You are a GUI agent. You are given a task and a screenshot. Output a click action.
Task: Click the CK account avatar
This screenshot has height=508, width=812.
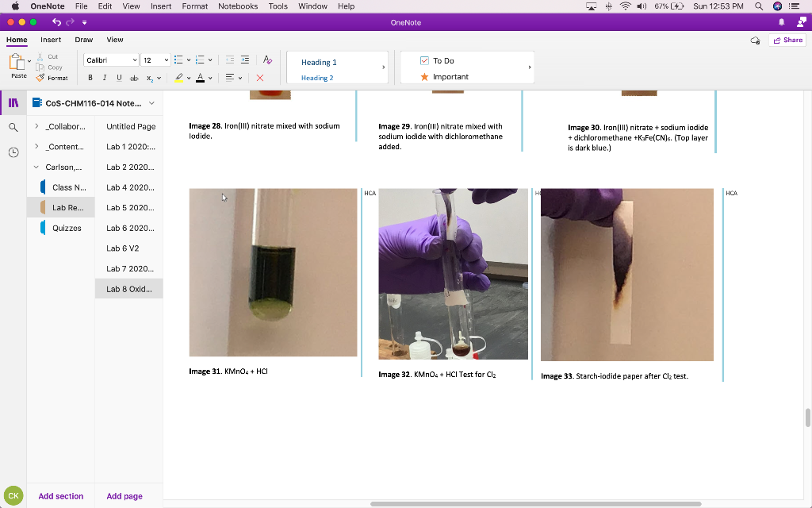[13, 495]
